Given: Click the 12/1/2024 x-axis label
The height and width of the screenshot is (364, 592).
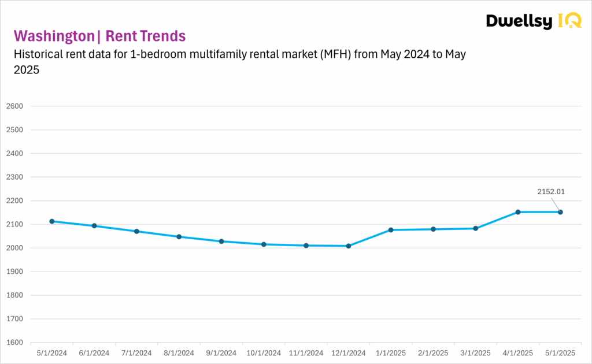Looking at the screenshot, I should 349,354.
